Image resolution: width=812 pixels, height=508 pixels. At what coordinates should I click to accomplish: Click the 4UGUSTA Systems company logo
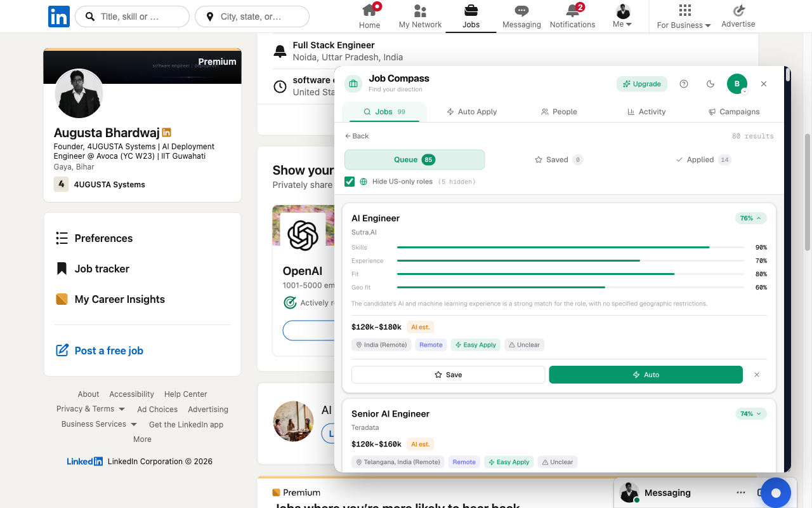click(62, 184)
